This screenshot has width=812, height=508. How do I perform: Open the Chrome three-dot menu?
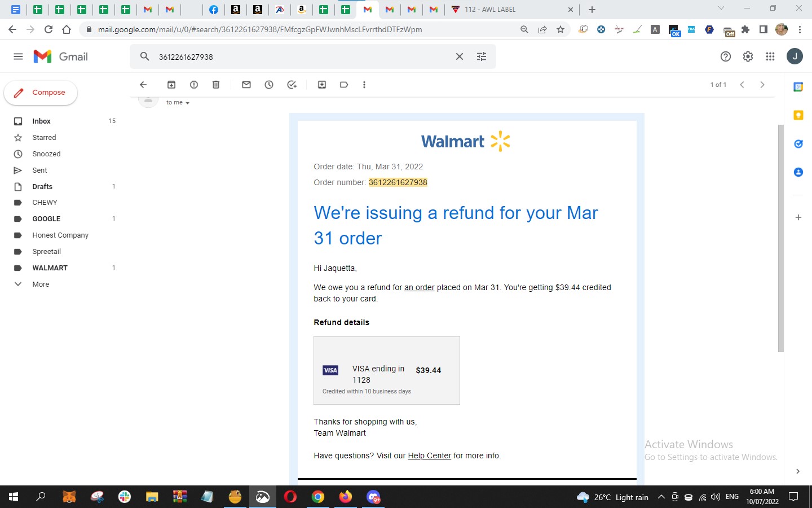click(x=800, y=29)
